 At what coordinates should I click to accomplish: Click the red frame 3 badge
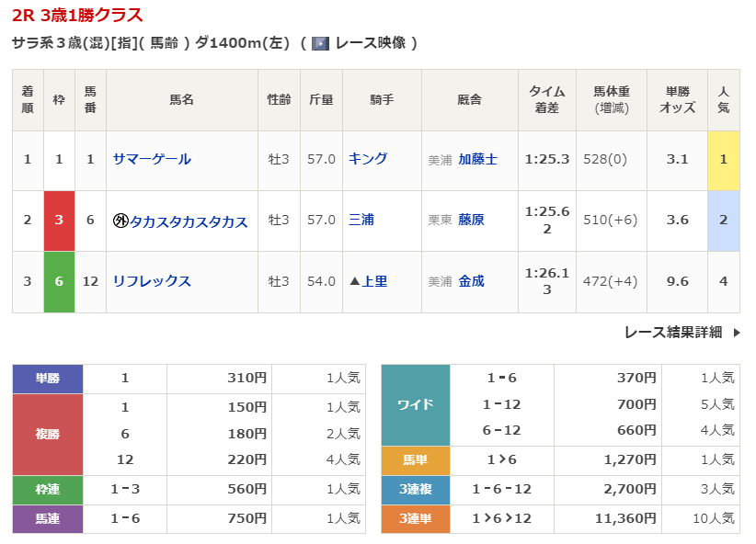point(59,221)
